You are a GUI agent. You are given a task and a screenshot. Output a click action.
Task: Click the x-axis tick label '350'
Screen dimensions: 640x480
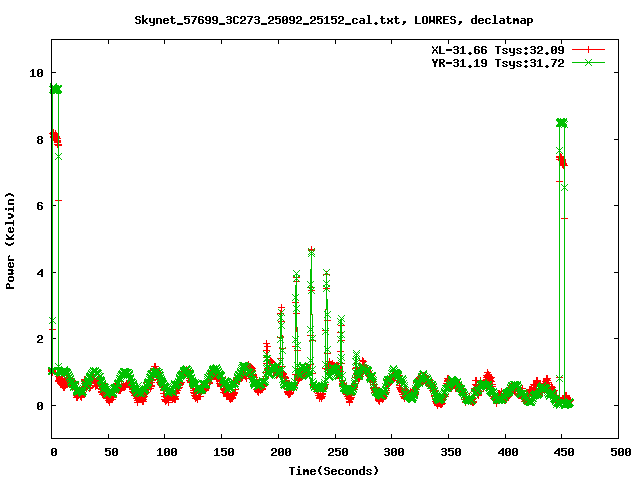(x=451, y=452)
